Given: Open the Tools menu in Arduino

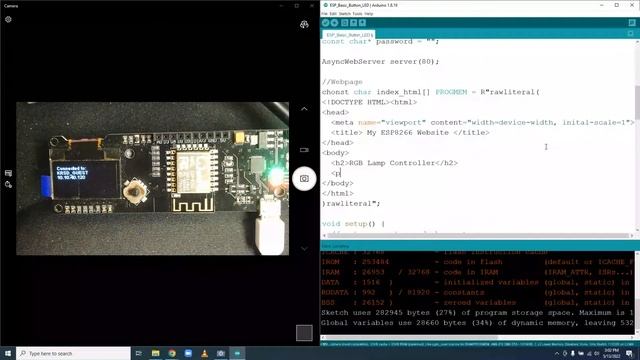Looking at the screenshot, I should click(357, 14).
